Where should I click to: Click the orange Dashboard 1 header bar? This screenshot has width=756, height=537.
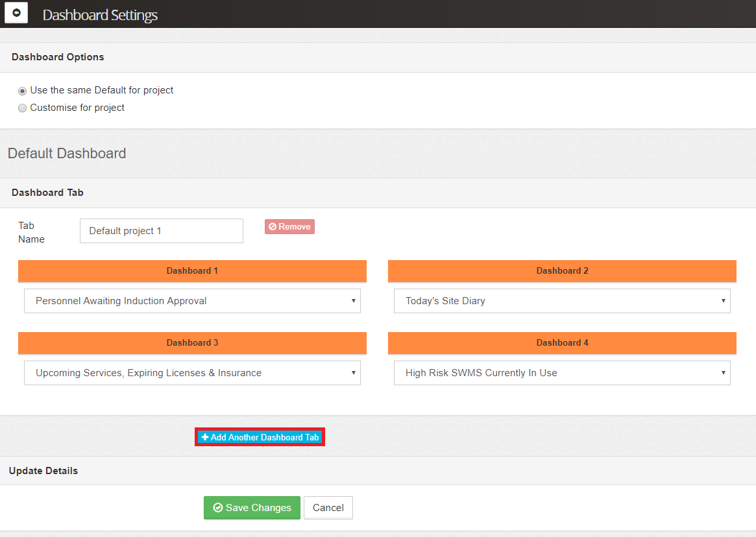coord(192,271)
